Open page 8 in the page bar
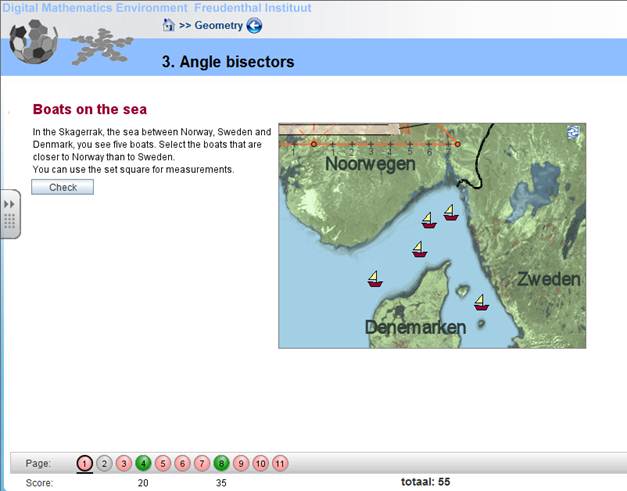The width and height of the screenshot is (627, 491). (x=221, y=463)
